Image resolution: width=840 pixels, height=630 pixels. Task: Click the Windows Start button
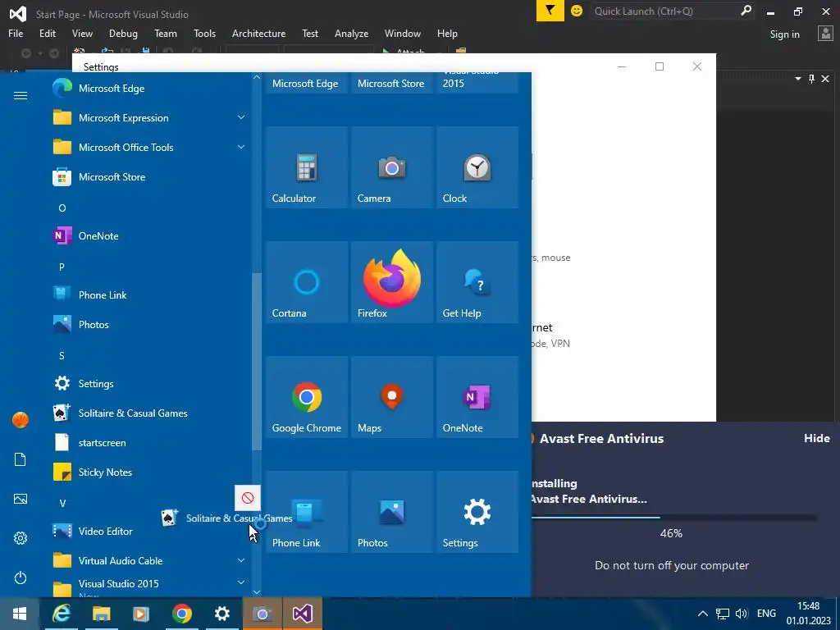point(20,614)
